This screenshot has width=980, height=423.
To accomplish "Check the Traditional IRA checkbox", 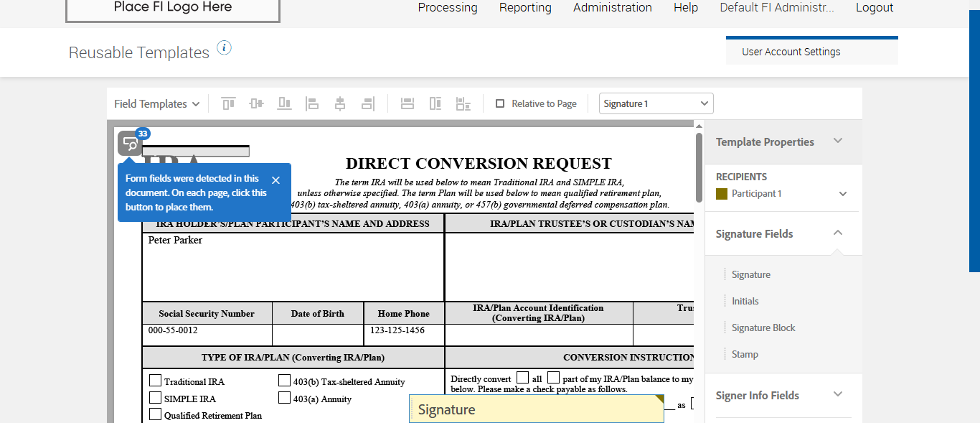I will coord(155,381).
